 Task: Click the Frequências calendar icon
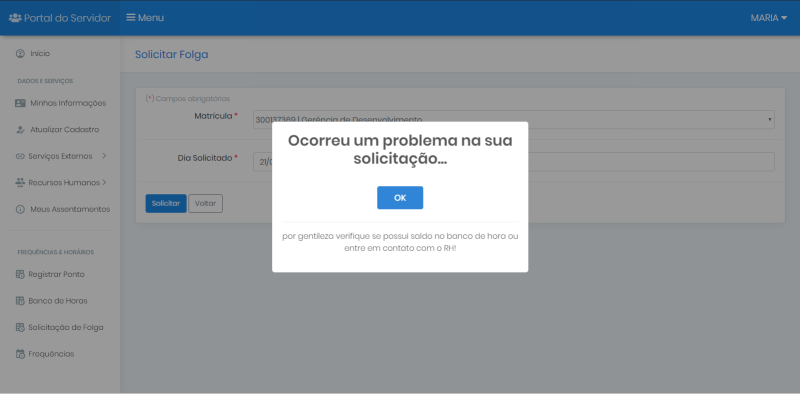point(20,354)
